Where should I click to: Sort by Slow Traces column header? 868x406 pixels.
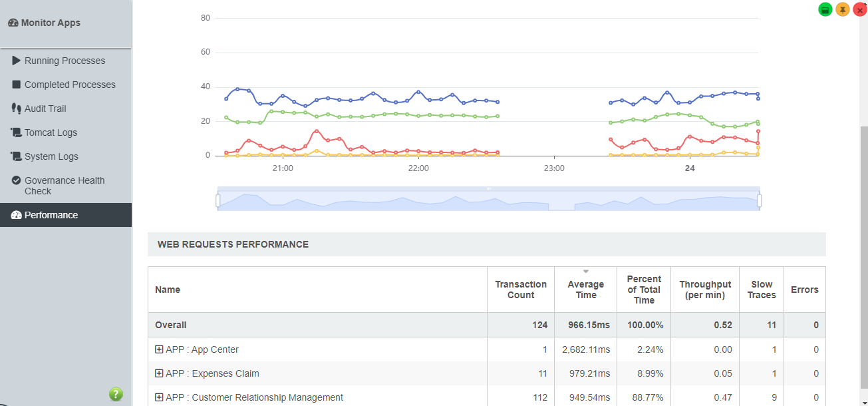762,290
